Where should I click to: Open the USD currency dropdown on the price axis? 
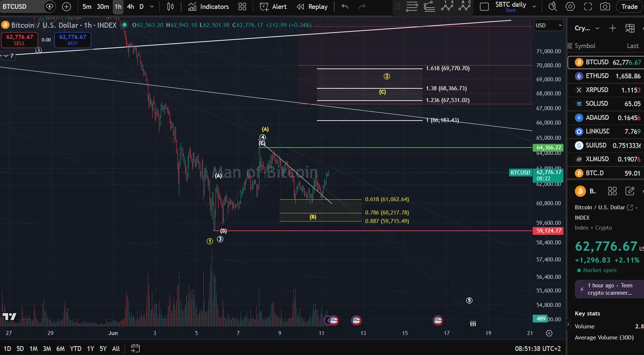click(549, 25)
